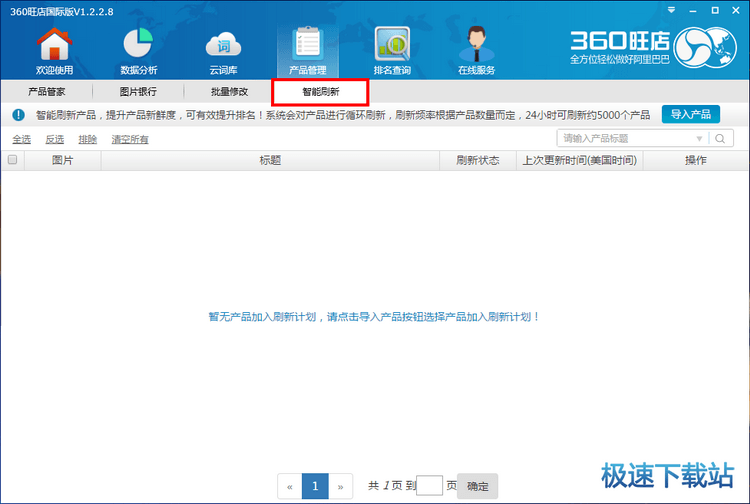750x504 pixels.
Task: Go to previous page with « button
Action: coord(290,487)
